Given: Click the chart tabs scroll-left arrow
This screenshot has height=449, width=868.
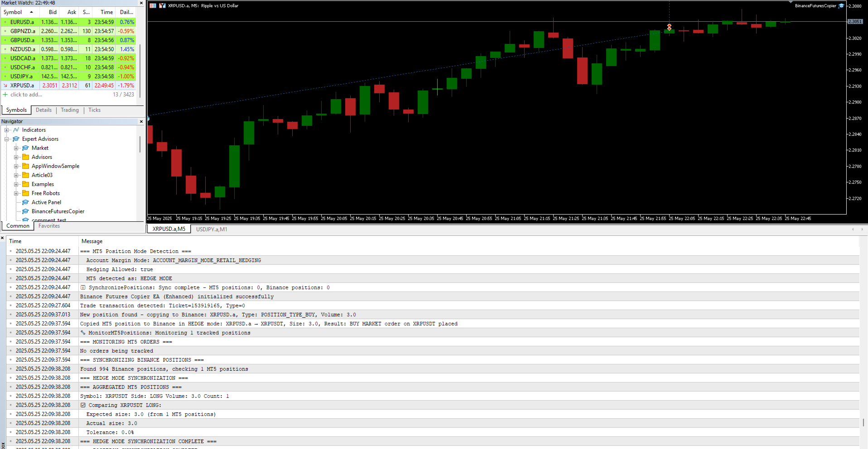Looking at the screenshot, I should [x=853, y=229].
